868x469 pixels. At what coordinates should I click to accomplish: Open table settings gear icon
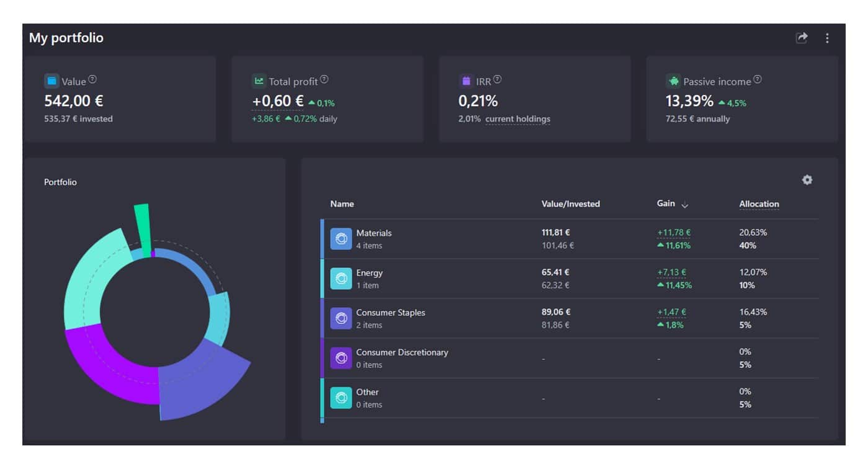tap(807, 180)
